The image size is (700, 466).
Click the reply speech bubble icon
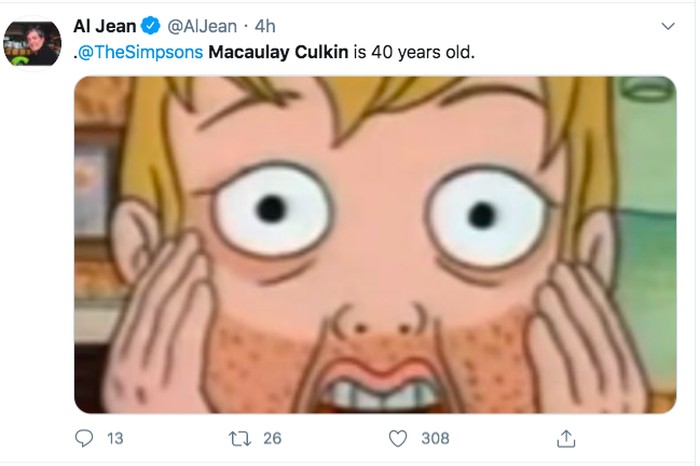[84, 438]
